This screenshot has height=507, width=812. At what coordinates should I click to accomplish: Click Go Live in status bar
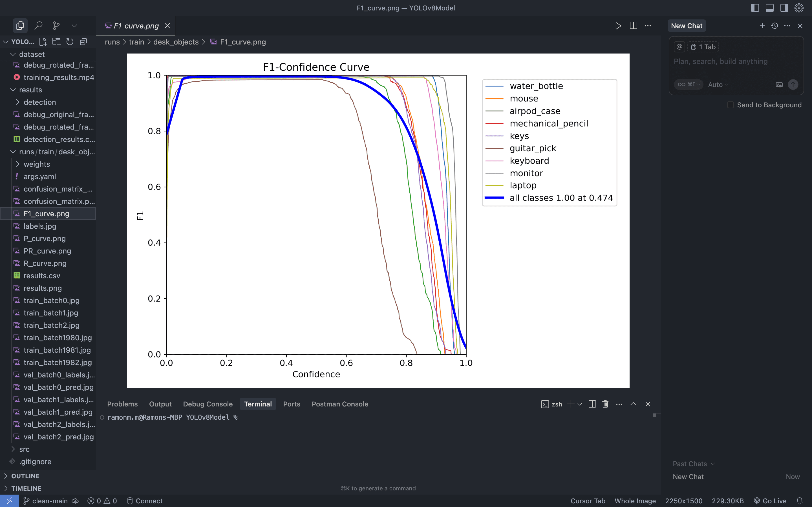coord(770,501)
